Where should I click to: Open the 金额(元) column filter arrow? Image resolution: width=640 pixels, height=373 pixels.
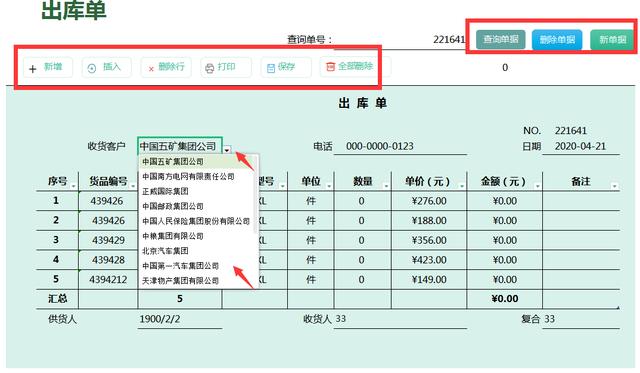(x=538, y=186)
